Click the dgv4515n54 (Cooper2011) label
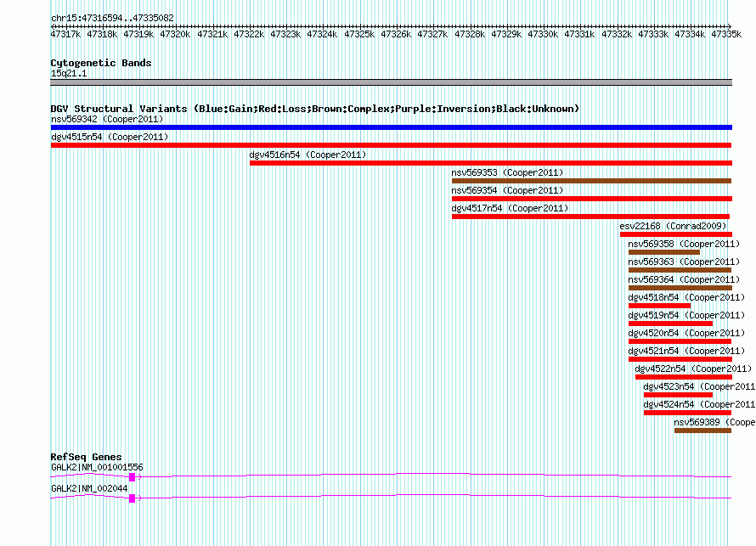The width and height of the screenshot is (756, 546). [x=110, y=137]
